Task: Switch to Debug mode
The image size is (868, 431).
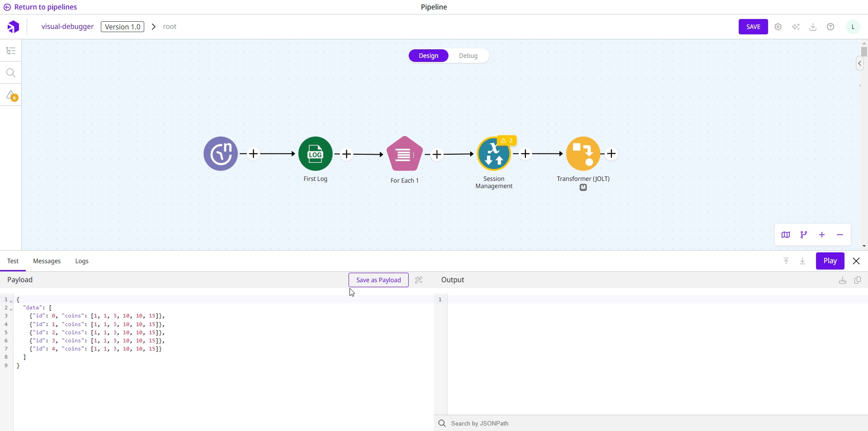Action: (x=468, y=56)
